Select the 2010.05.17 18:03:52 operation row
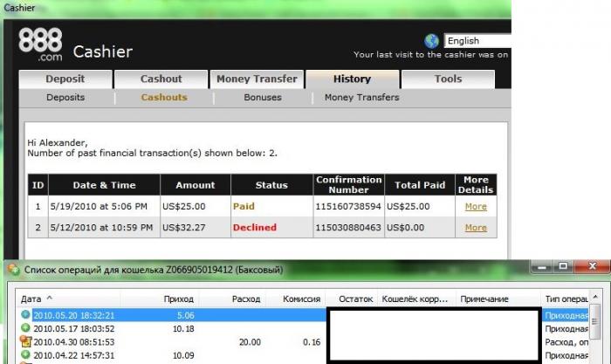Image resolution: width=611 pixels, height=364 pixels. [304, 328]
